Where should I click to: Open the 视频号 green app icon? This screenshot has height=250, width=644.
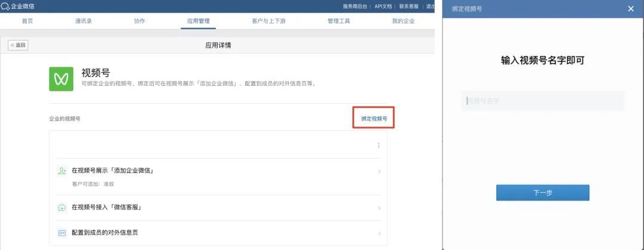click(x=61, y=79)
